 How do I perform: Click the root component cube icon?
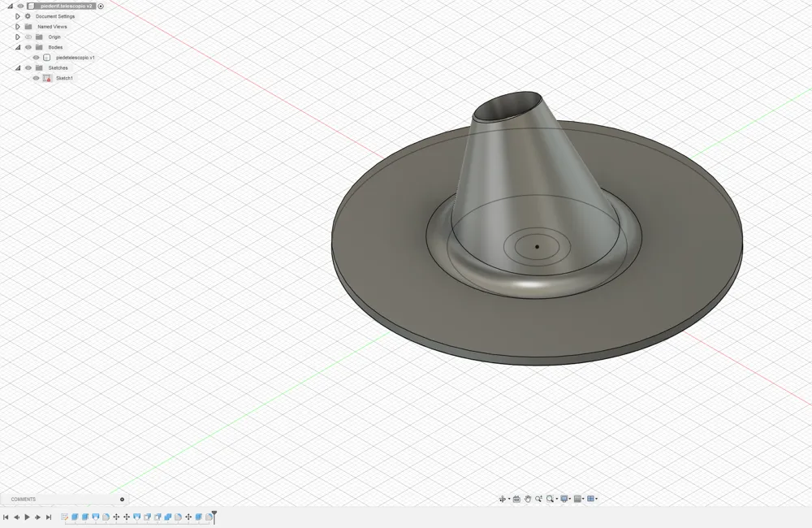[x=31, y=6]
